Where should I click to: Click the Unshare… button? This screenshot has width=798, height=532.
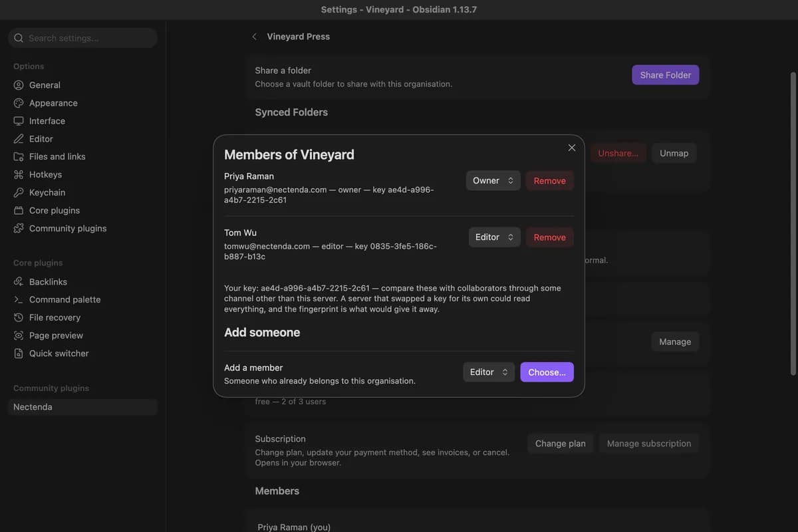click(618, 153)
